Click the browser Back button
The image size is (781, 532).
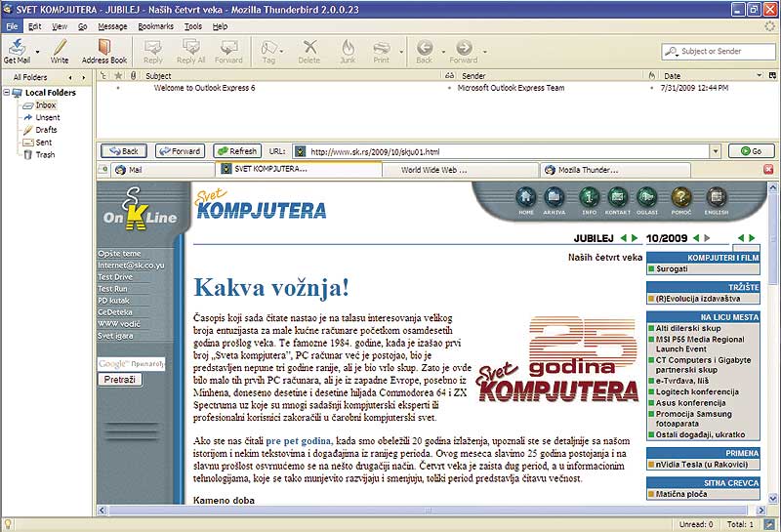coord(124,151)
